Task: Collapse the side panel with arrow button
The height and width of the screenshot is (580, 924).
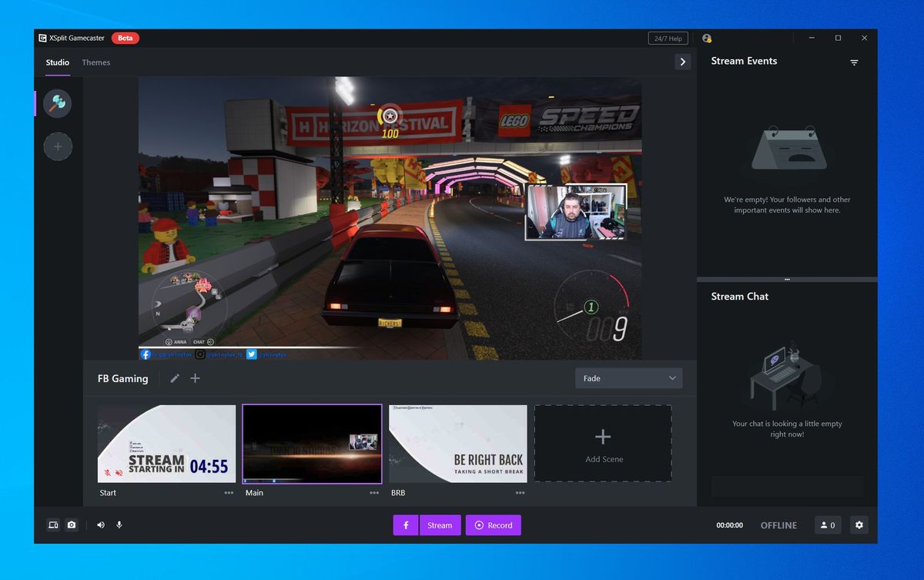Action: coord(682,62)
